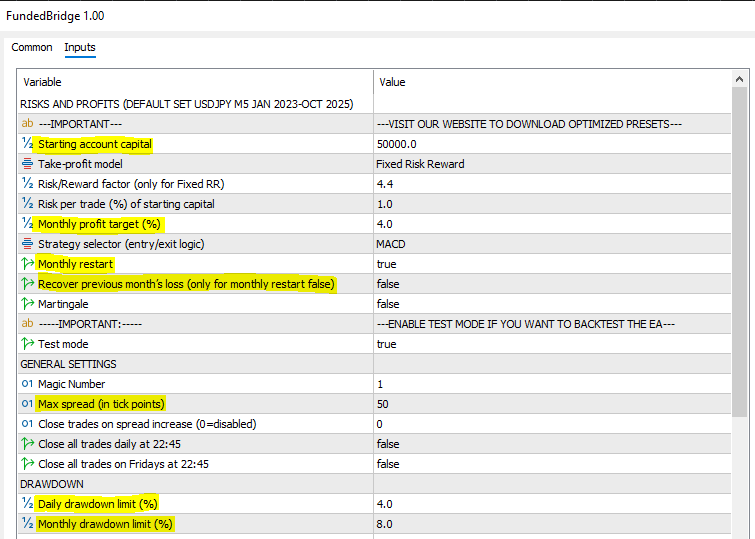
Task: Click the double icon beside Risk/Reward factor
Action: click(x=27, y=184)
